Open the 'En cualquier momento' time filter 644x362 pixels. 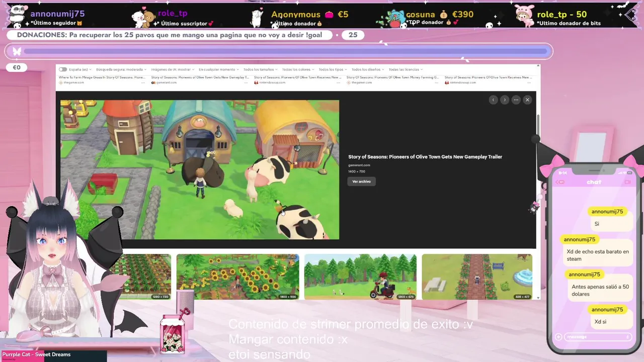tap(218, 69)
